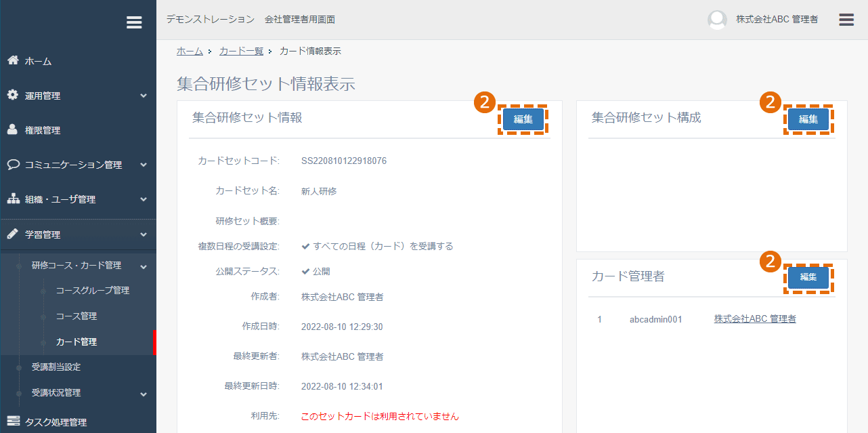Expand the 受講状況管理 chevron
868x433 pixels.
[144, 394]
